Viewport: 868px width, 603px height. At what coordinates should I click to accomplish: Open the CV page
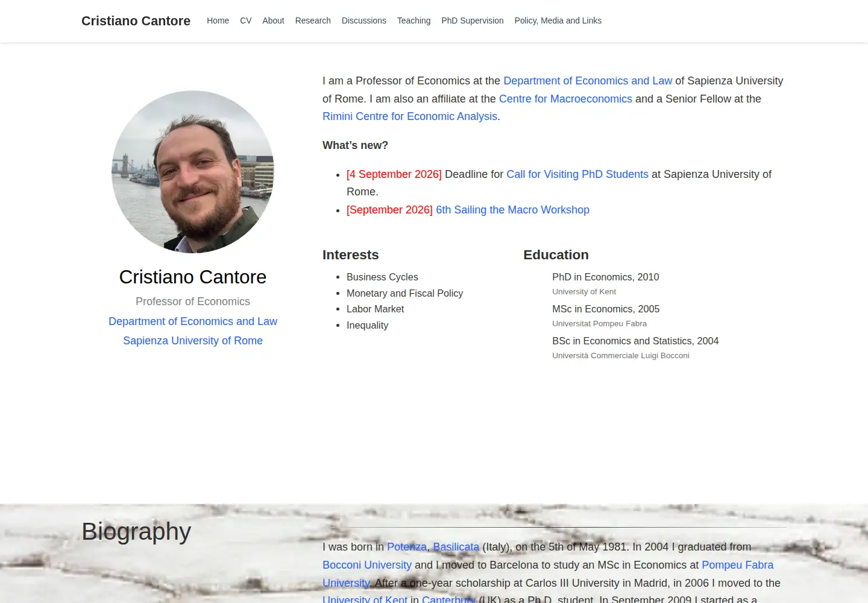[245, 21]
